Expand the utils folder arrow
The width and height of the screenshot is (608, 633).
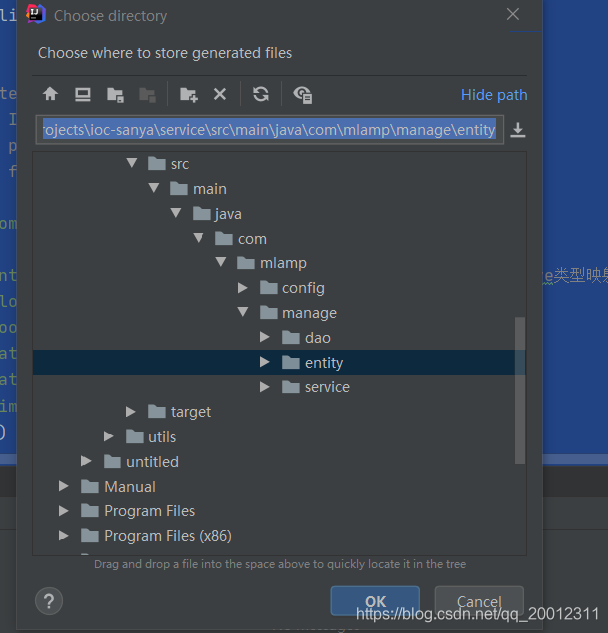(x=108, y=436)
